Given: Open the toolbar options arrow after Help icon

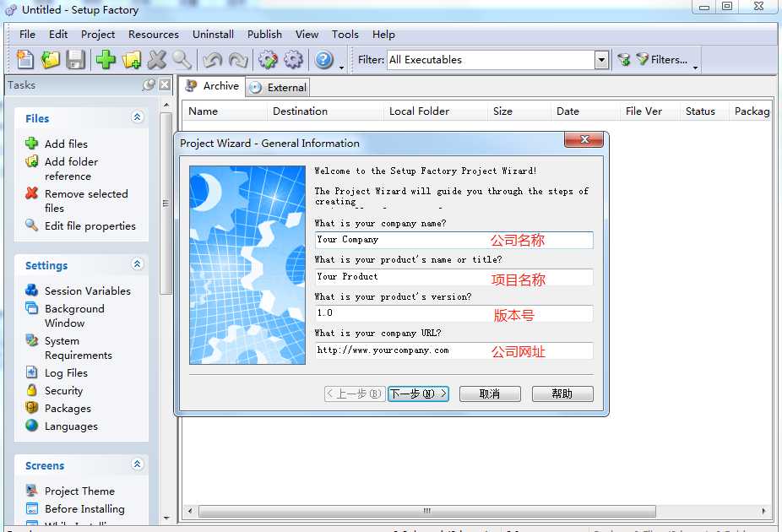Looking at the screenshot, I should (x=342, y=67).
